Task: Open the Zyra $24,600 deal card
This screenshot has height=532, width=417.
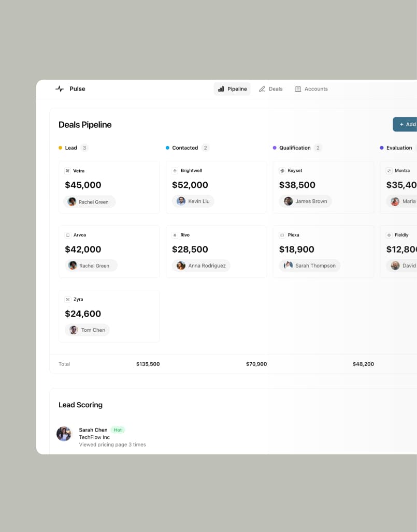Action: tap(109, 315)
